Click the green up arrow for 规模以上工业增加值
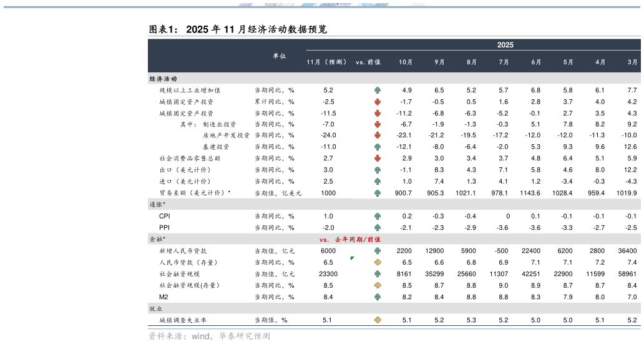 coord(378,91)
